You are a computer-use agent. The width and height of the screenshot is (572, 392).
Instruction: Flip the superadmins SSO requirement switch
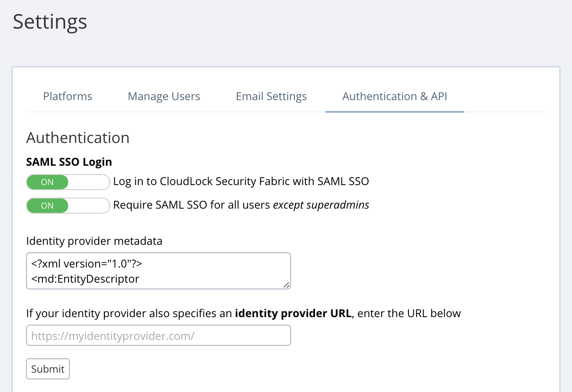pyautogui.click(x=68, y=205)
